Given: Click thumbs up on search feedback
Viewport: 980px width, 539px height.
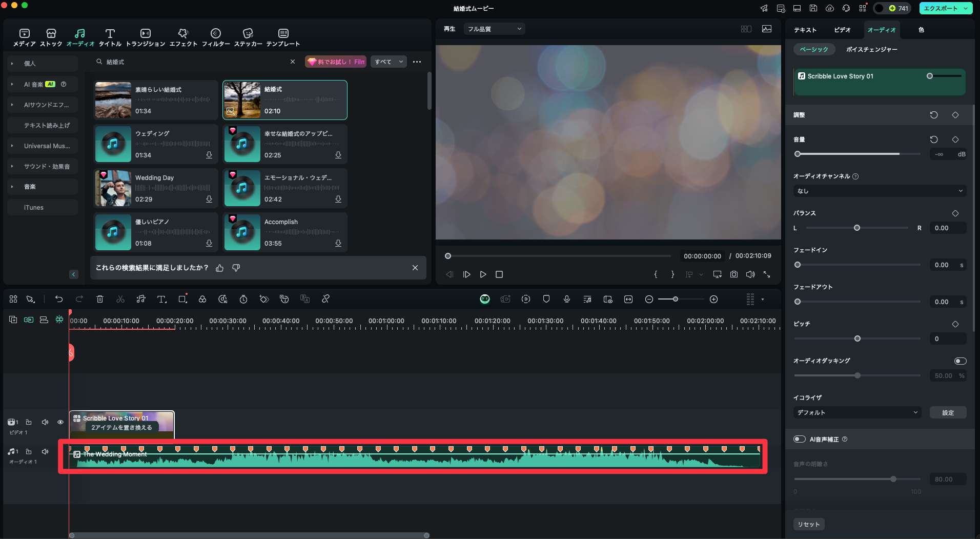Looking at the screenshot, I should 220,268.
